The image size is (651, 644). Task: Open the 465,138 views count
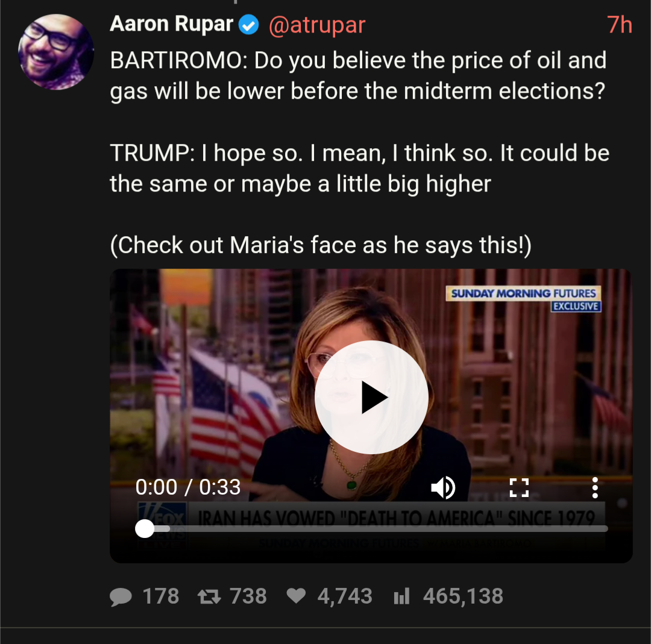click(463, 596)
